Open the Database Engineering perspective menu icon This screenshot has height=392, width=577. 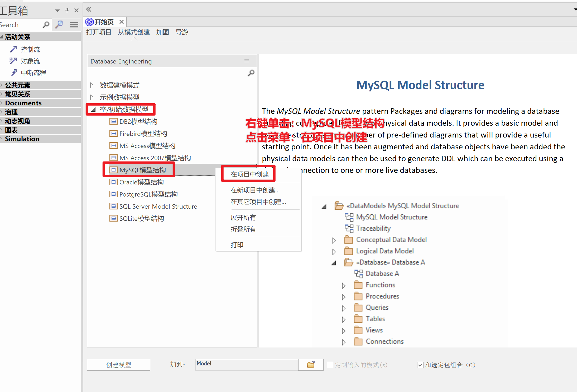tap(247, 61)
